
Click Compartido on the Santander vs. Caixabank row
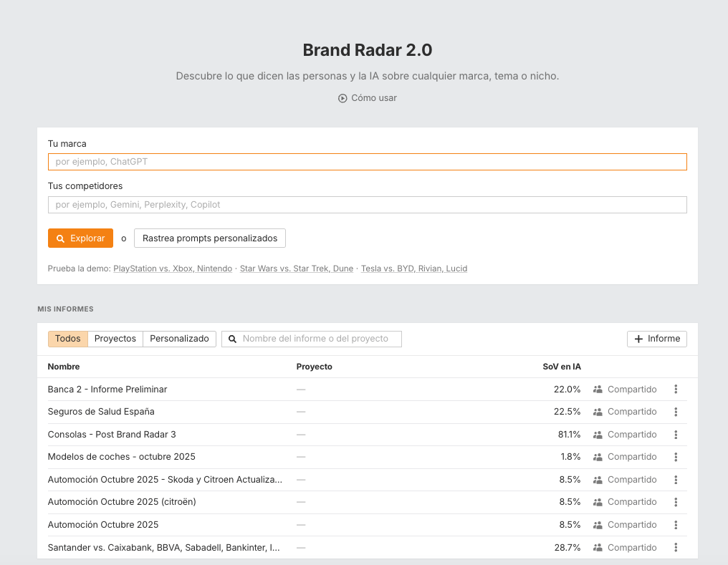pyautogui.click(x=631, y=547)
